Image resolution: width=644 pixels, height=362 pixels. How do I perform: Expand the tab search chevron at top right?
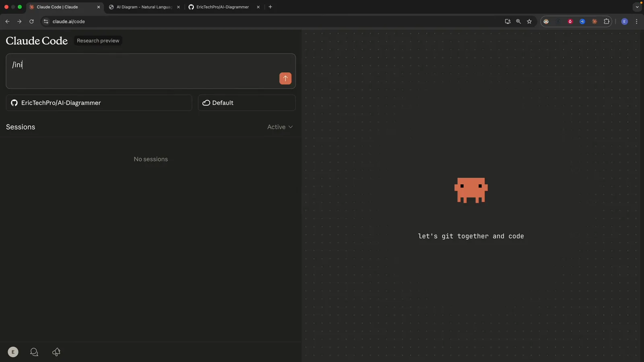[637, 7]
